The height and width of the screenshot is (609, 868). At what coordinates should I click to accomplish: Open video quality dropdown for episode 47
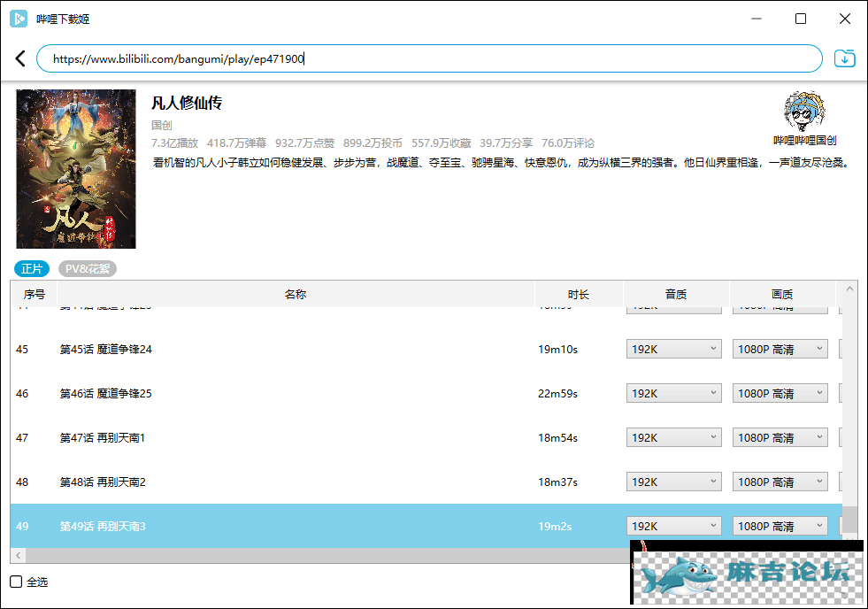pyautogui.click(x=780, y=437)
